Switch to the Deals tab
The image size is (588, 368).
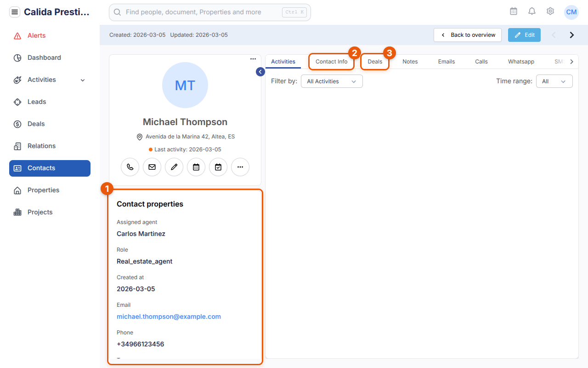click(375, 62)
